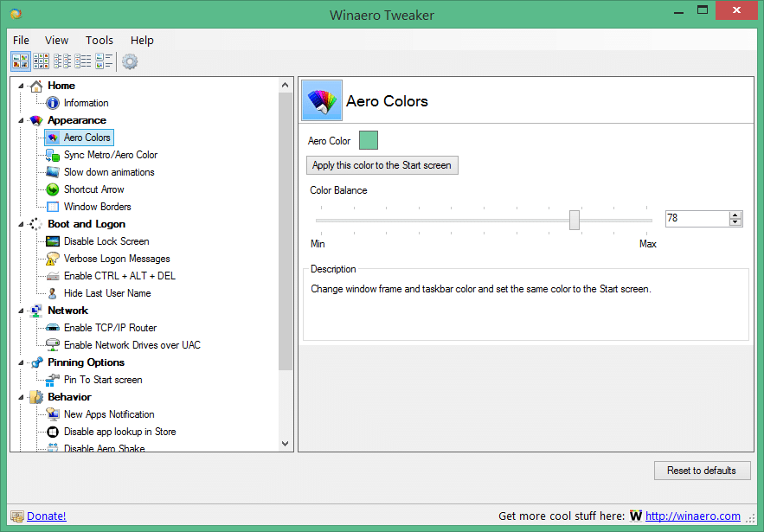Screen dimensions: 764x532
Task: Click the Hide Last User Name person icon
Action: pos(53,293)
